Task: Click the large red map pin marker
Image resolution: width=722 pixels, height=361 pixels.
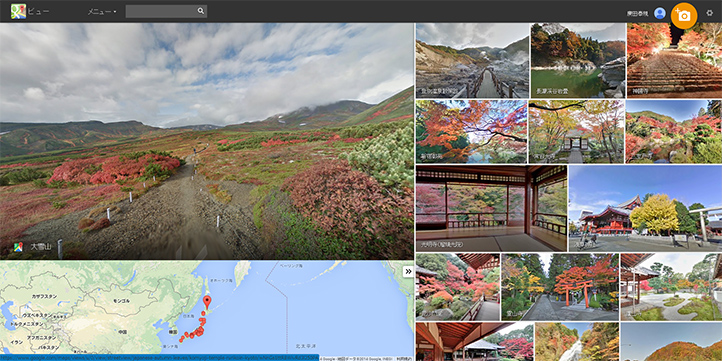Action: [207, 302]
